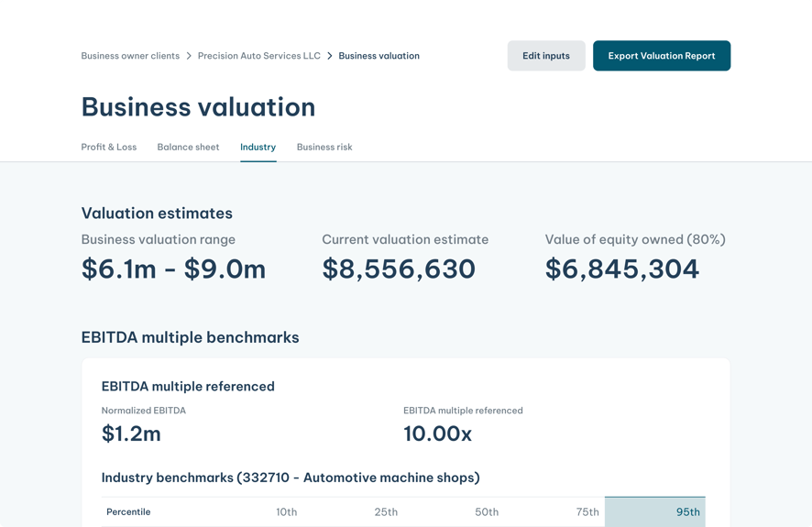
Task: Select the 10th percentile column header
Action: point(286,512)
